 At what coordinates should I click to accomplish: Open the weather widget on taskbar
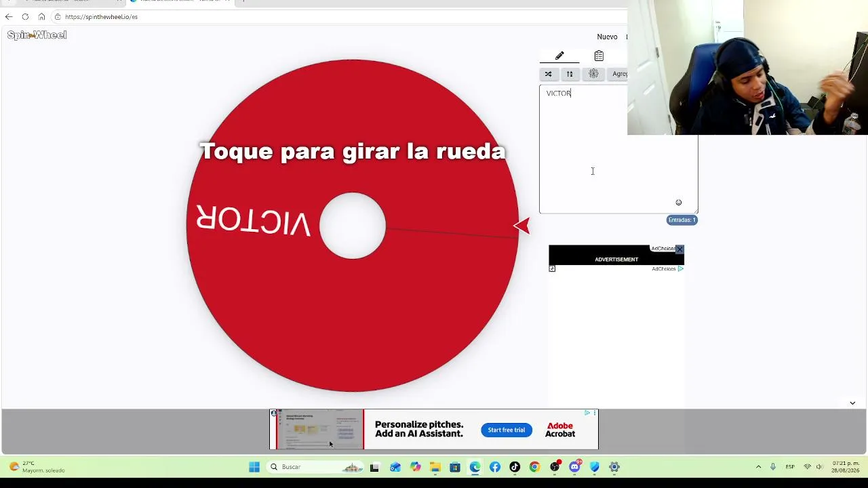point(37,467)
